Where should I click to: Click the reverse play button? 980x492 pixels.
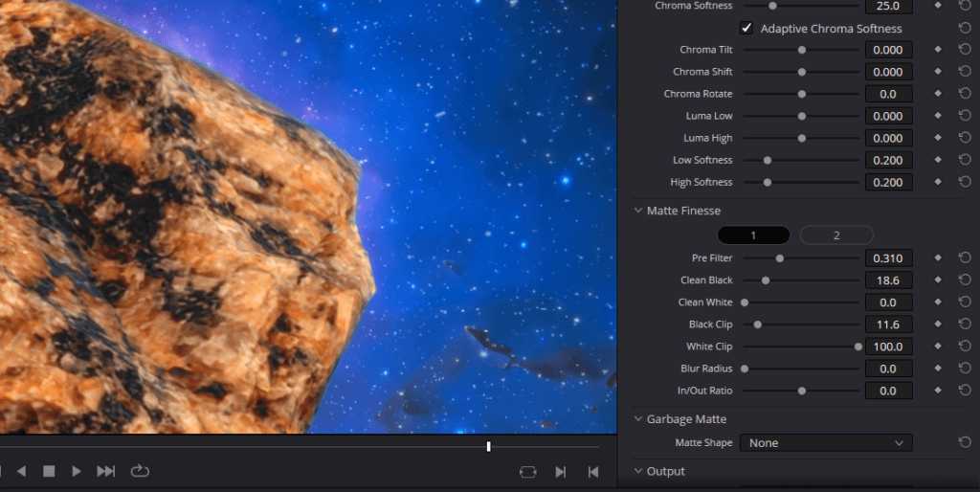21,471
